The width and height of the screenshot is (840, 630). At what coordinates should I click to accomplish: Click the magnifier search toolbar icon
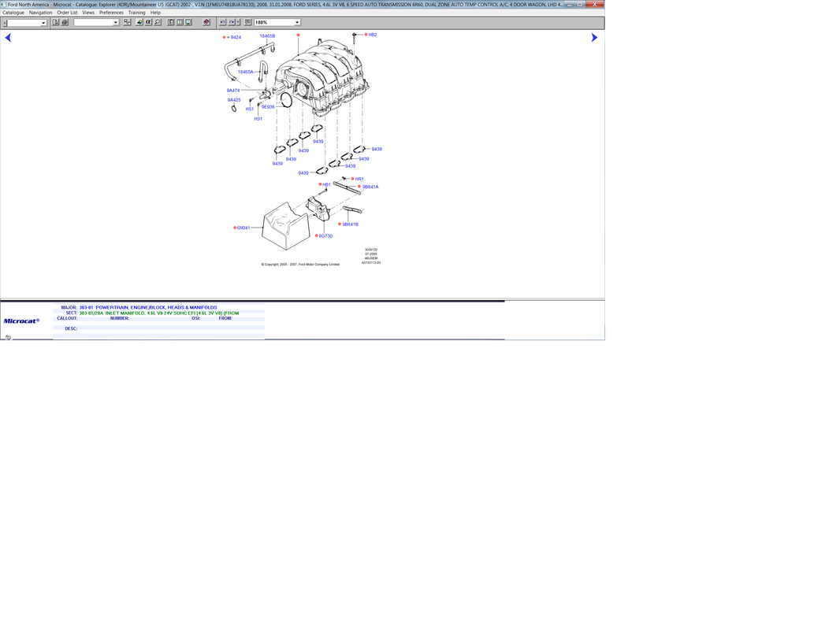click(x=158, y=23)
